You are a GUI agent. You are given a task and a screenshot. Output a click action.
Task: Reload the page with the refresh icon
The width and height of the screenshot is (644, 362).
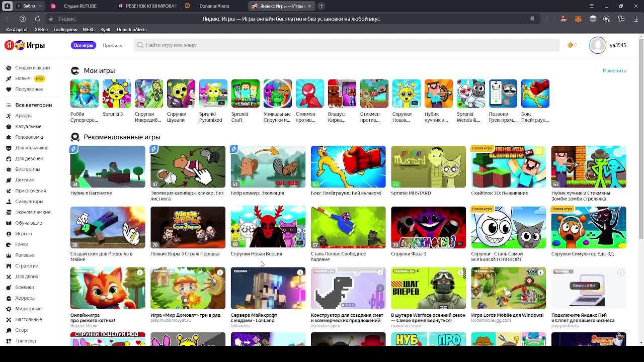[x=37, y=19]
